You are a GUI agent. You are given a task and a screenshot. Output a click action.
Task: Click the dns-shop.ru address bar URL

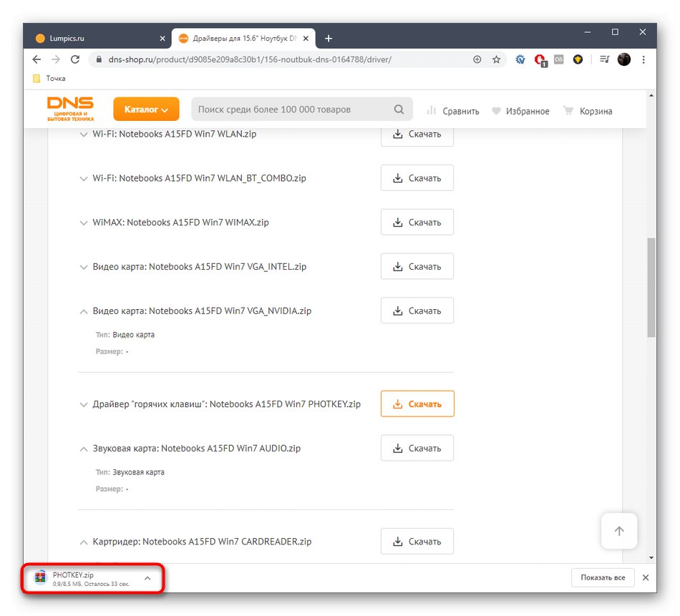250,59
